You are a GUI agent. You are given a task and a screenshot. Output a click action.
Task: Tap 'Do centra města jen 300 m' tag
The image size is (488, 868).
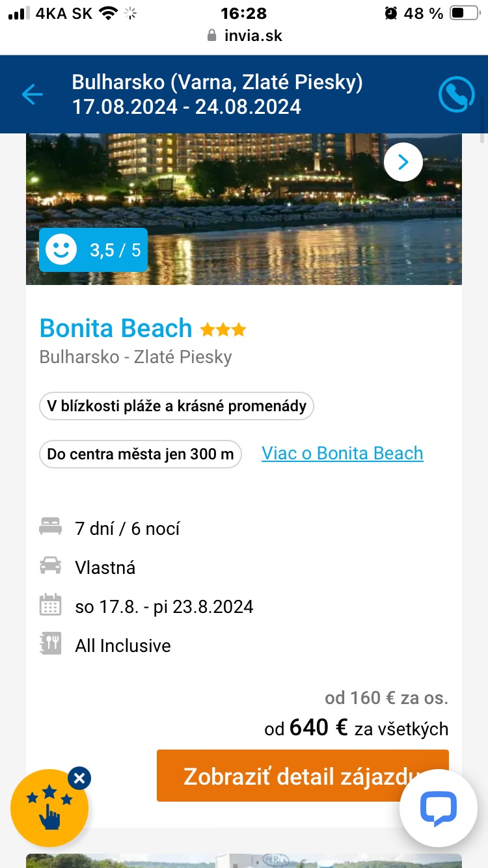point(141,454)
